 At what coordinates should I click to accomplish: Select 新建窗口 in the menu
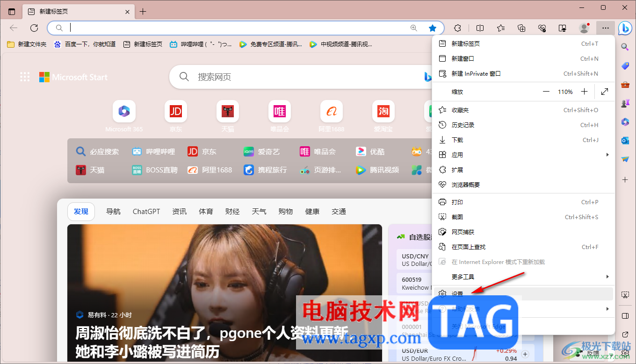523,58
